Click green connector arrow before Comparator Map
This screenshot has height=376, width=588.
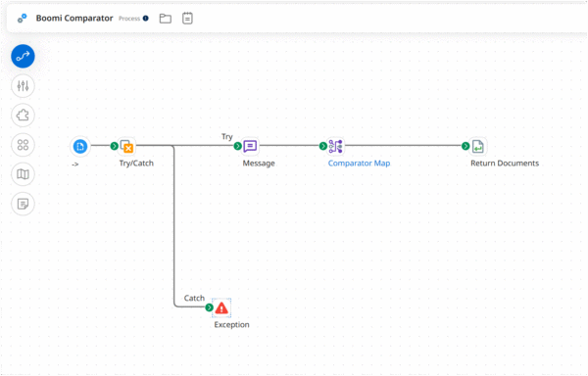(322, 146)
